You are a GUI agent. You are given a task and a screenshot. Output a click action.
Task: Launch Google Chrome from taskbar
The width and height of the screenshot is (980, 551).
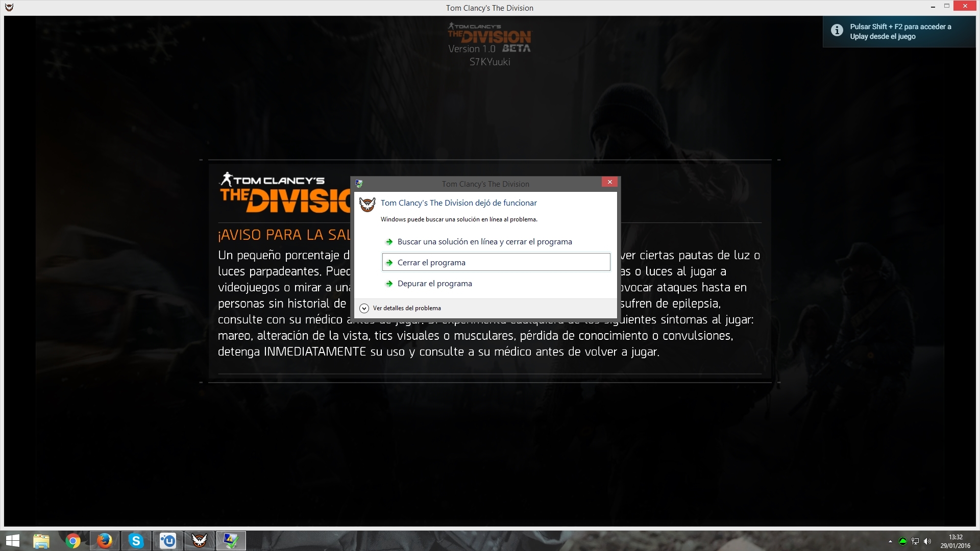point(73,541)
